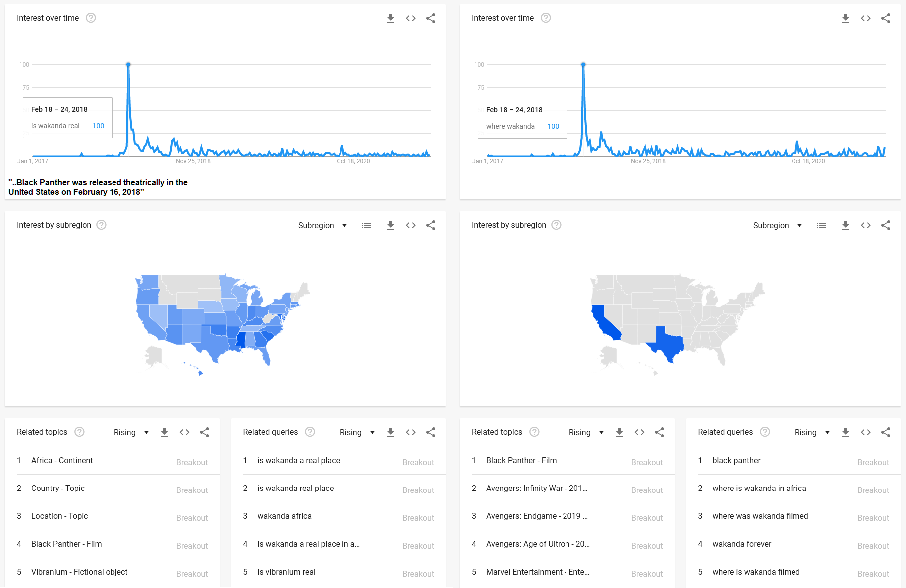Screen dimensions: 906x588
Task: Download the right Interest by subregion data
Action: click(x=846, y=225)
